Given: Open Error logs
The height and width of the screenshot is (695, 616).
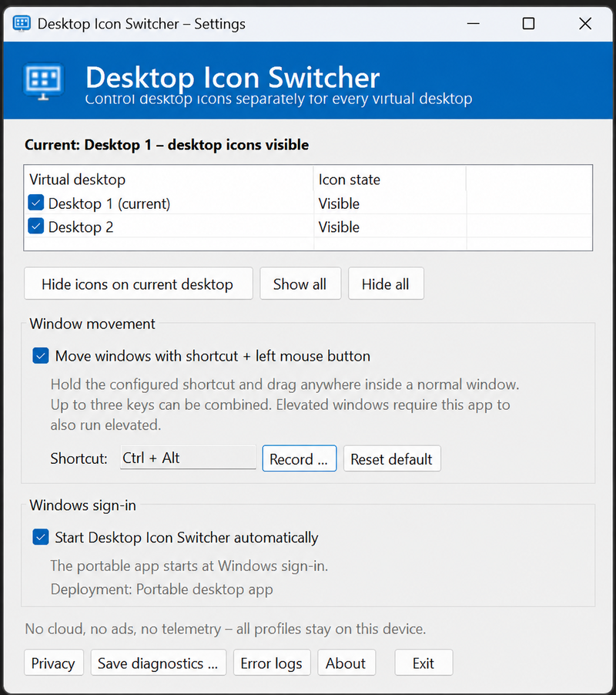Looking at the screenshot, I should [272, 663].
